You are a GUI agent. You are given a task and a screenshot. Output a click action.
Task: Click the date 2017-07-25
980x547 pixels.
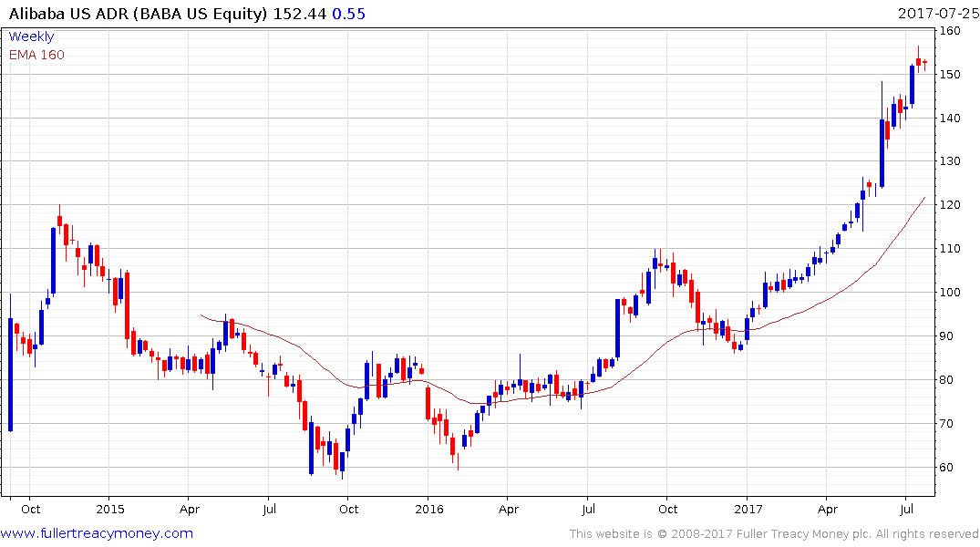click(938, 13)
